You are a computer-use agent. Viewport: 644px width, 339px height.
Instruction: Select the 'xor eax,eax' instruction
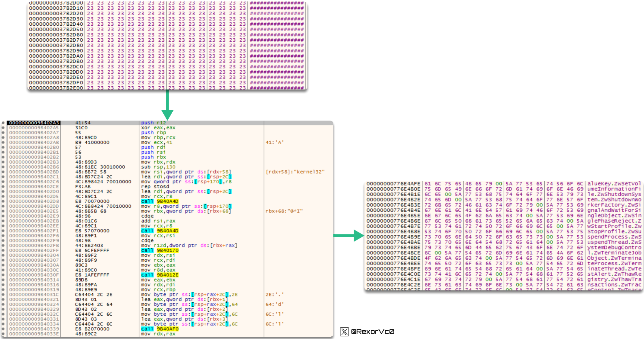click(x=158, y=128)
